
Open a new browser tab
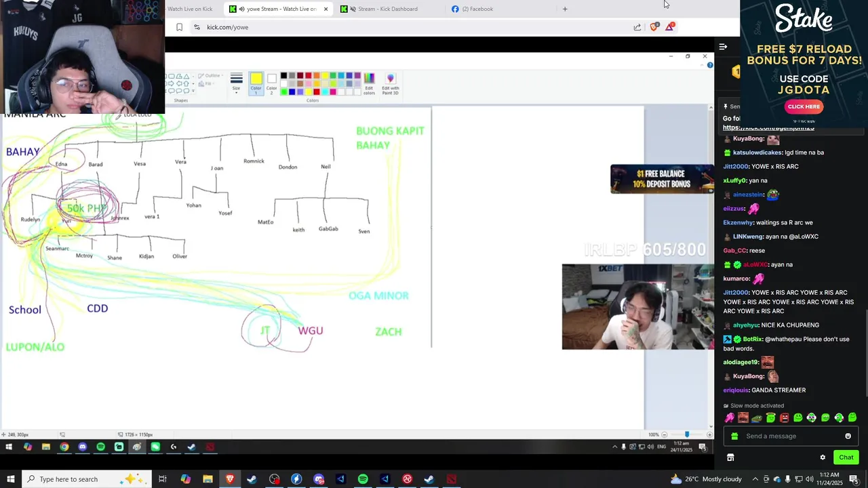(565, 9)
